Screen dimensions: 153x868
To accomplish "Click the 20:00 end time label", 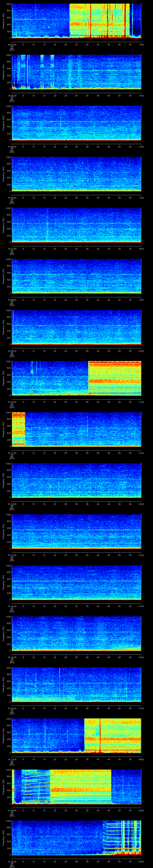I will [x=141, y=862].
